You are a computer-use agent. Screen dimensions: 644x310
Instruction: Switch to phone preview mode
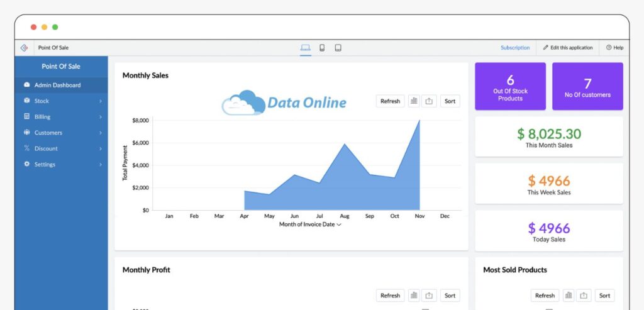click(x=322, y=48)
